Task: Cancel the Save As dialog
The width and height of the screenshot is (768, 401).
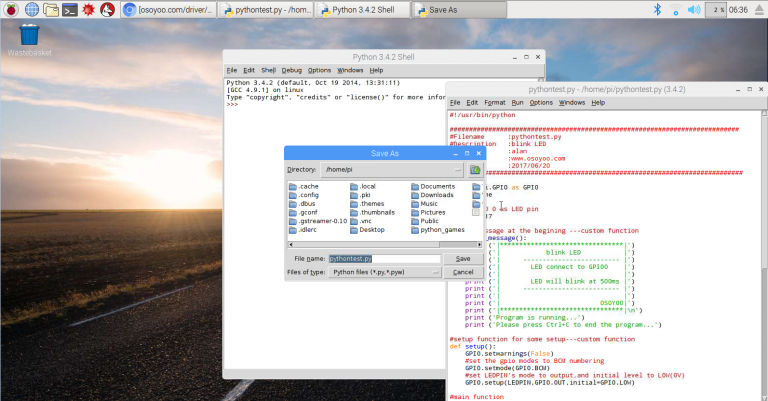Action: point(463,272)
